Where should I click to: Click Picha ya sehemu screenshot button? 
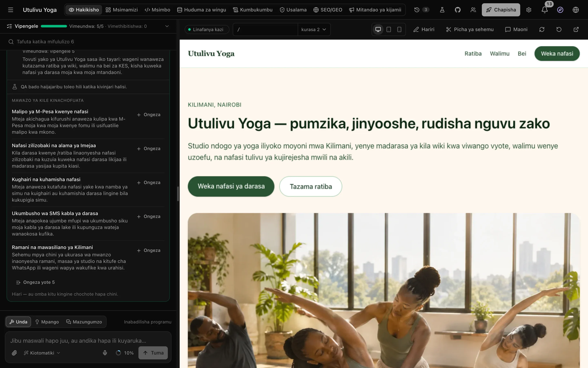coord(470,29)
